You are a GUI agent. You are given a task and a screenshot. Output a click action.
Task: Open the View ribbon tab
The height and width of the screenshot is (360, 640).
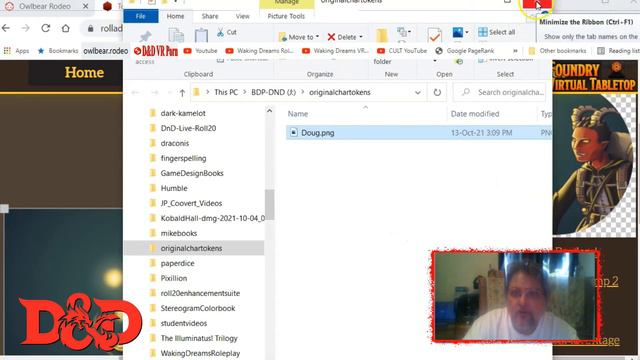(242, 16)
